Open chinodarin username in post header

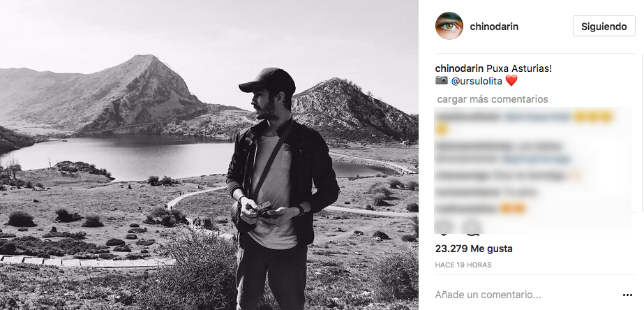(494, 27)
